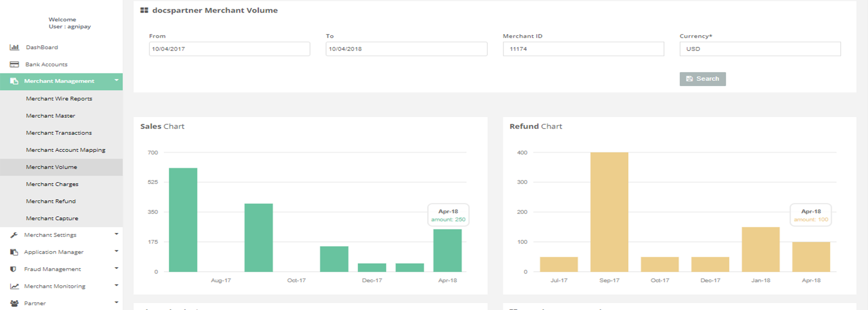
Task: Click the From date field
Action: click(229, 49)
